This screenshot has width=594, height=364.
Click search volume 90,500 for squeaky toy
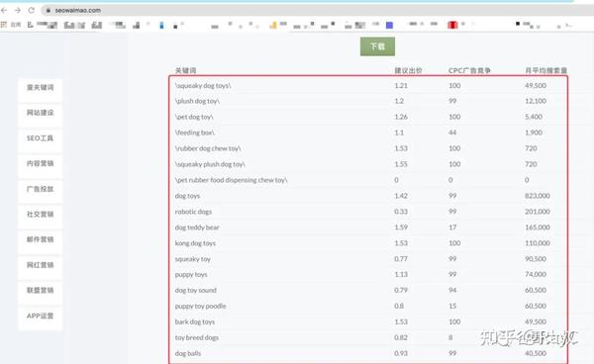pos(536,259)
